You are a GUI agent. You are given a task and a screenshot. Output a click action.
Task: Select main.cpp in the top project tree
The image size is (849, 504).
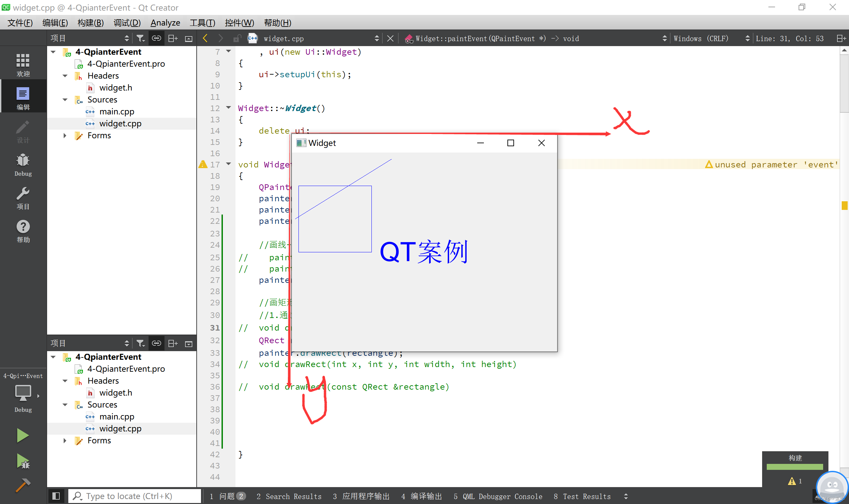coord(116,111)
